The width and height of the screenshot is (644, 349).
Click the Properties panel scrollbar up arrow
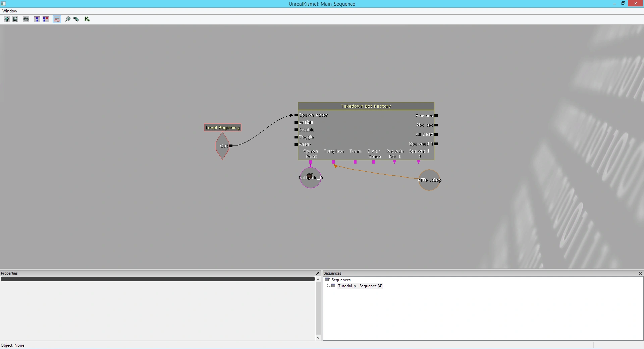[x=318, y=279]
